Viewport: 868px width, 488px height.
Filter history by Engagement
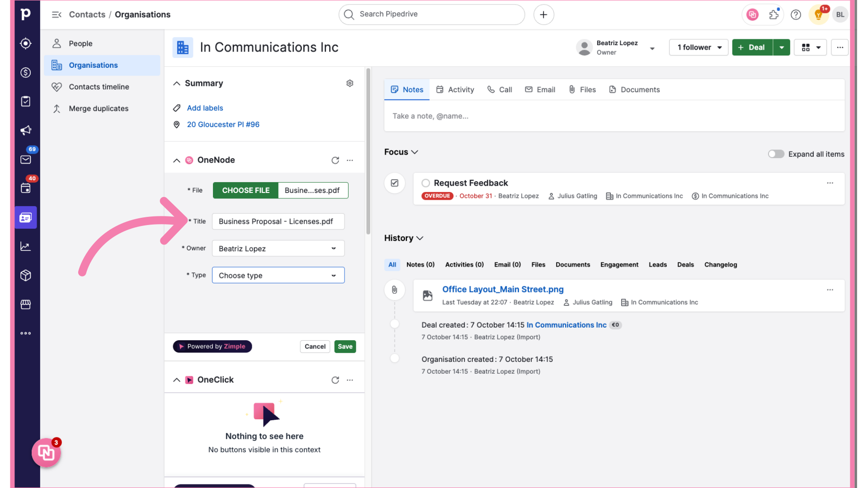pyautogui.click(x=619, y=265)
